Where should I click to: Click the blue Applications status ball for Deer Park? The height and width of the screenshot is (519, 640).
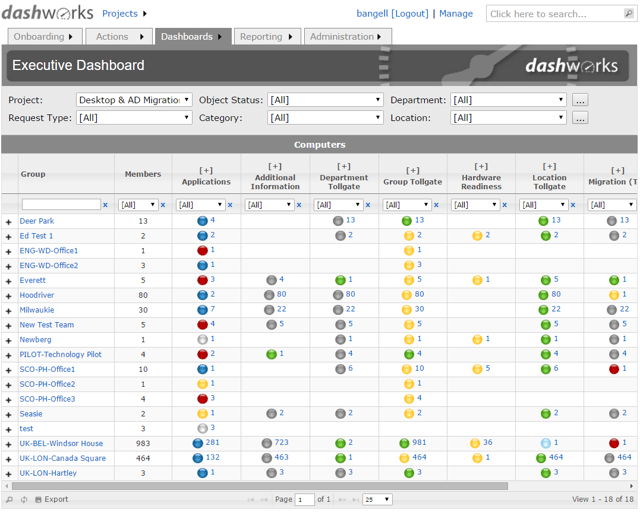point(202,221)
